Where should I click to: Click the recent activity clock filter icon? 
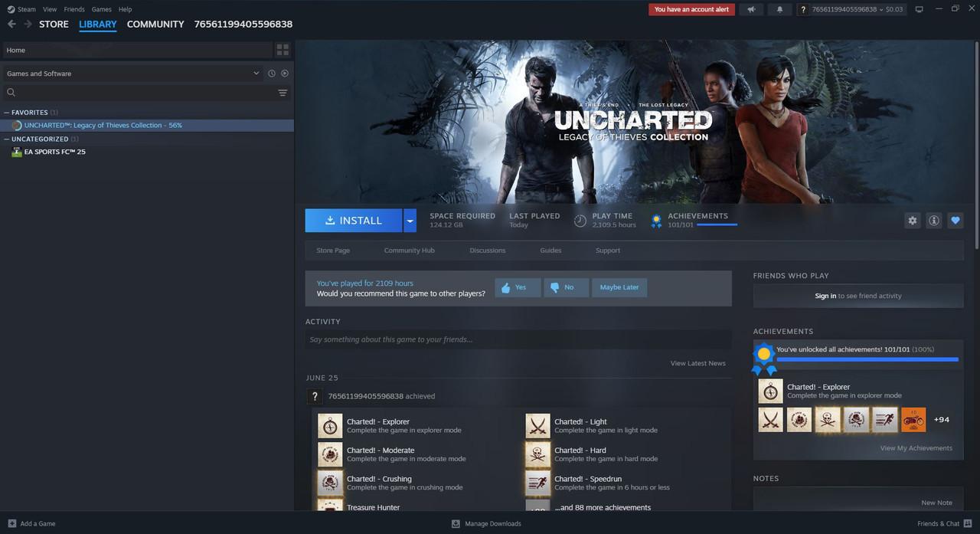tap(272, 74)
